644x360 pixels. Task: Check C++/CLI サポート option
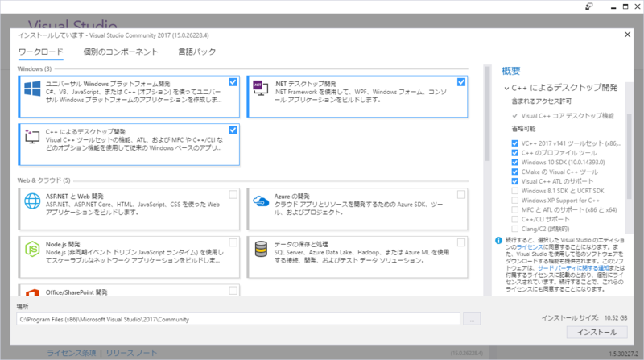[x=514, y=219]
